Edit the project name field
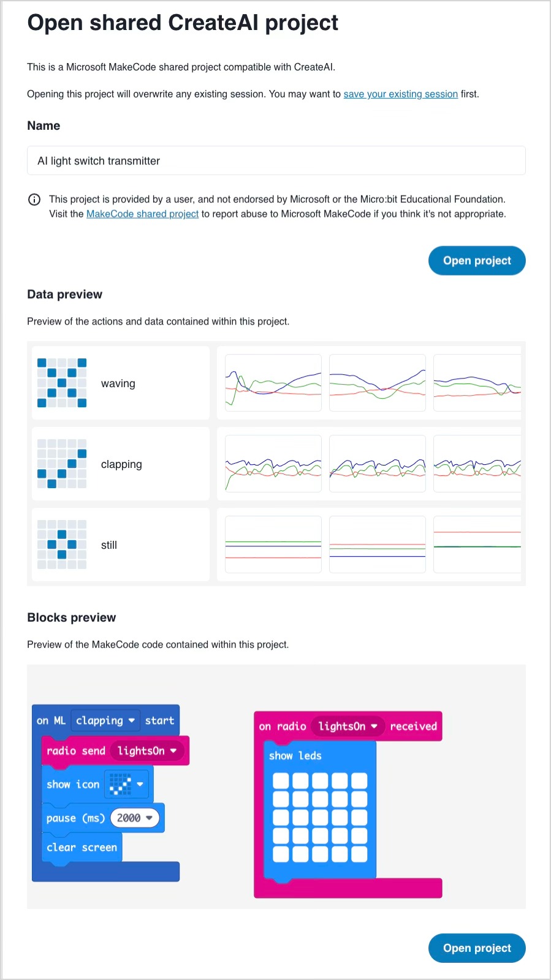 [x=276, y=160]
